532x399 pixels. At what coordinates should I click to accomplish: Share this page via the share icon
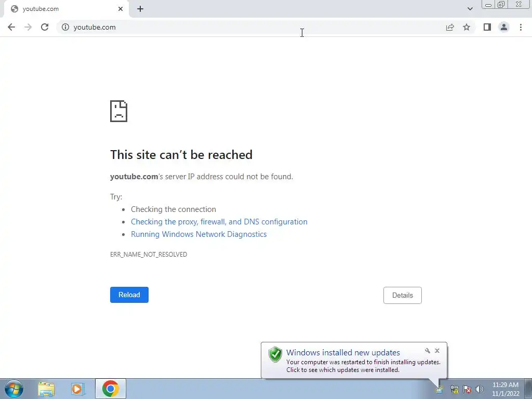click(x=450, y=27)
